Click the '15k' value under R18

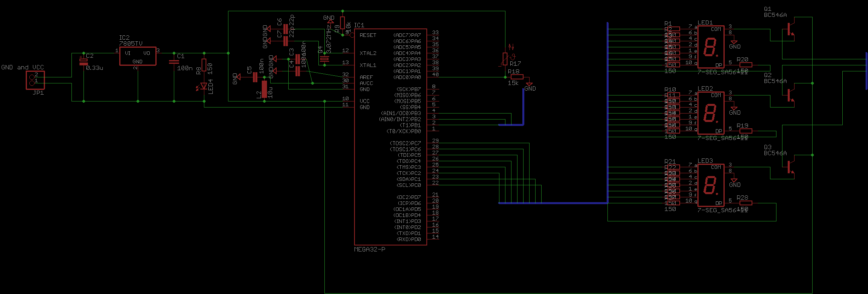coord(513,83)
